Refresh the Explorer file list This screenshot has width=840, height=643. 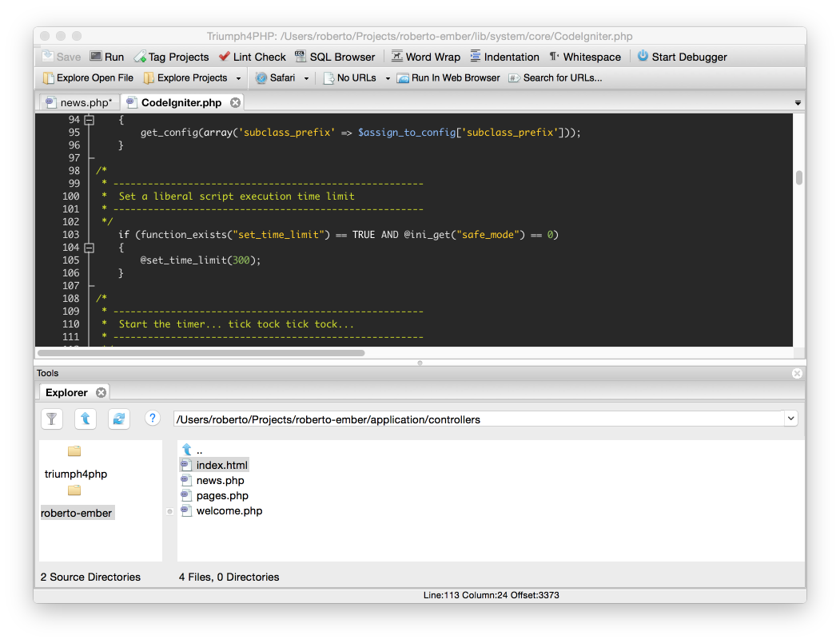tap(119, 419)
